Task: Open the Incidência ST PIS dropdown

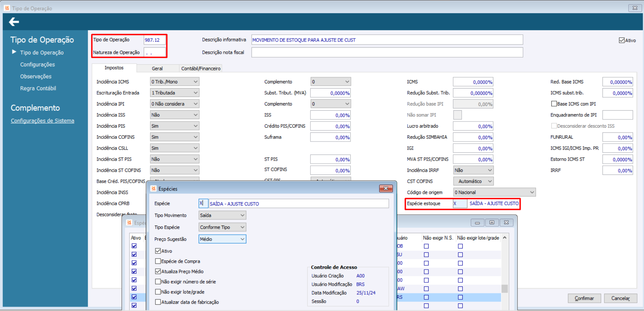Action: [x=174, y=159]
